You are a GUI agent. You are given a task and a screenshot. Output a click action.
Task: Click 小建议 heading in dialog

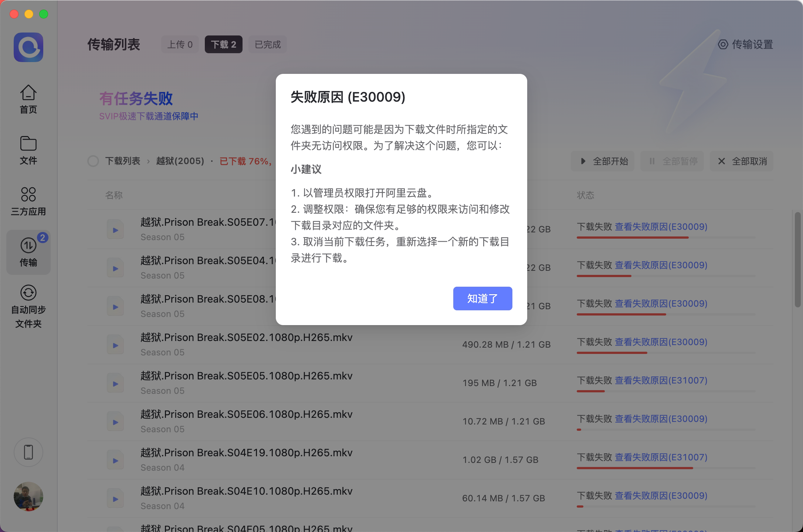click(x=306, y=169)
